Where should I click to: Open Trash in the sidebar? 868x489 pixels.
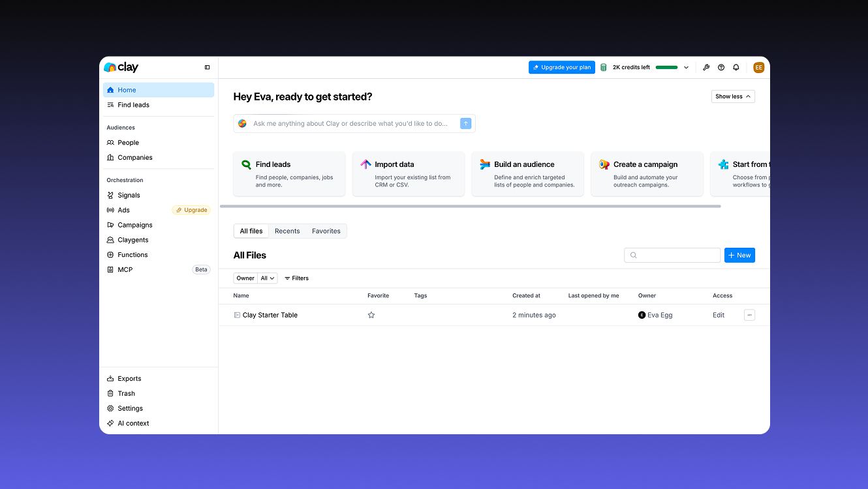click(x=159, y=394)
